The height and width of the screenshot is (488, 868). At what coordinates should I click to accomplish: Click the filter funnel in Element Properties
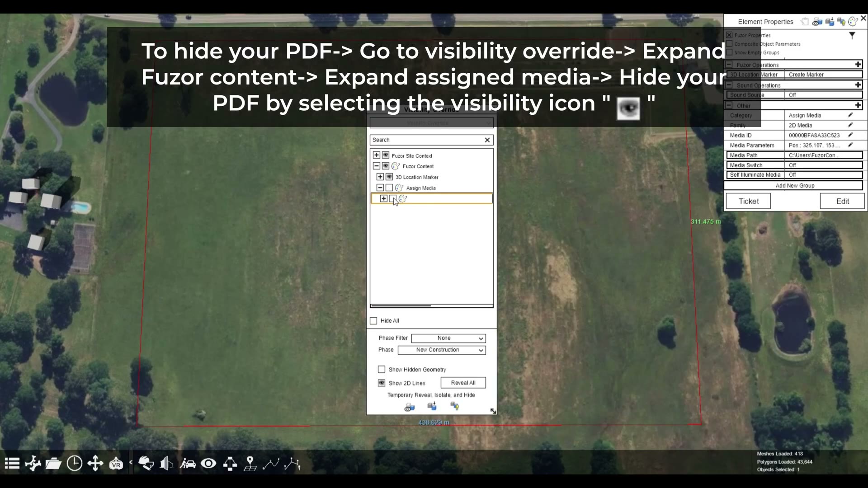pyautogui.click(x=852, y=35)
